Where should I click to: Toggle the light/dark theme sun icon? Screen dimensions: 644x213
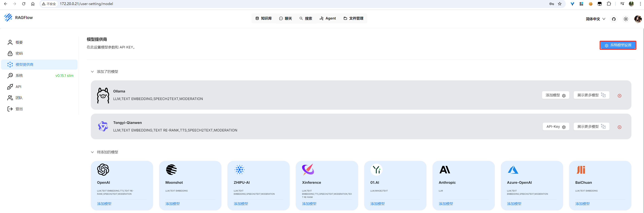click(625, 19)
